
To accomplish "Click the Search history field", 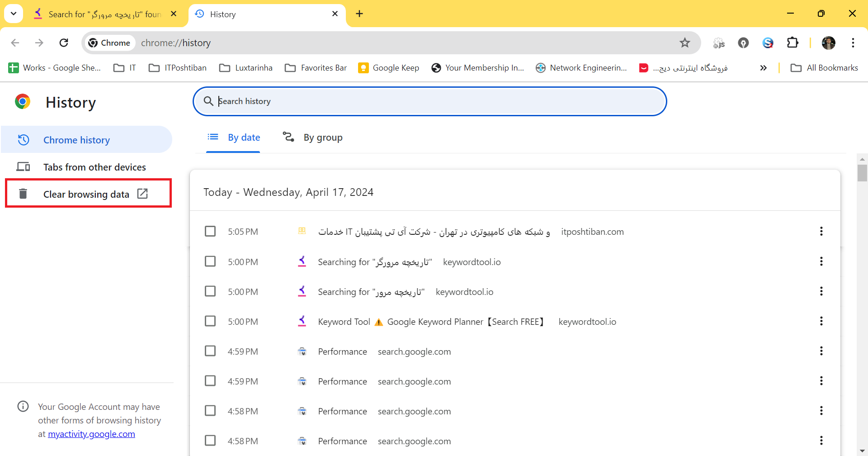I will click(429, 101).
